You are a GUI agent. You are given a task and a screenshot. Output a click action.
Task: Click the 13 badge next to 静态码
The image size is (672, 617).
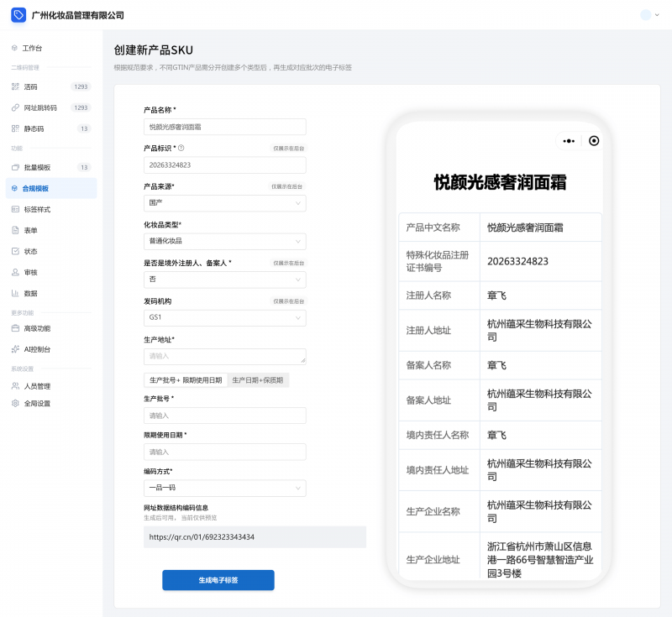[x=84, y=128]
